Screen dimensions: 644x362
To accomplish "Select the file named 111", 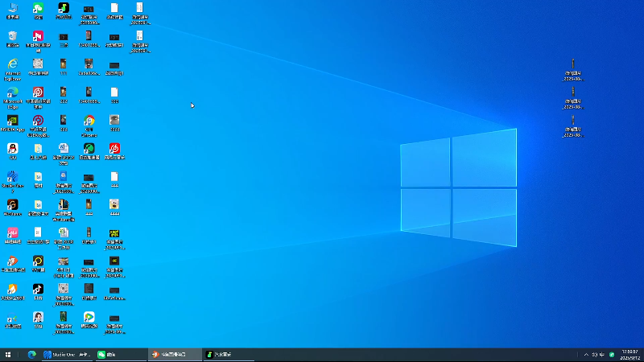I will click(64, 67).
